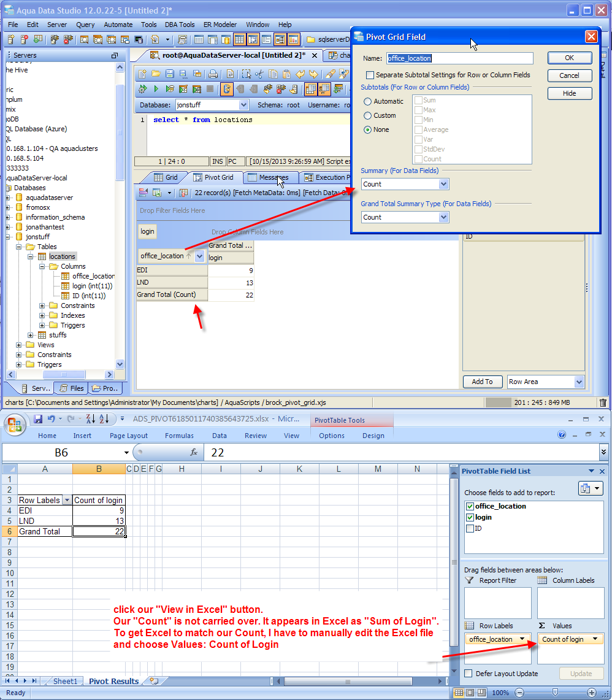Click OK in Pivot Grid Field dialog
Screen dimensions: 612x700
pyautogui.click(x=570, y=58)
